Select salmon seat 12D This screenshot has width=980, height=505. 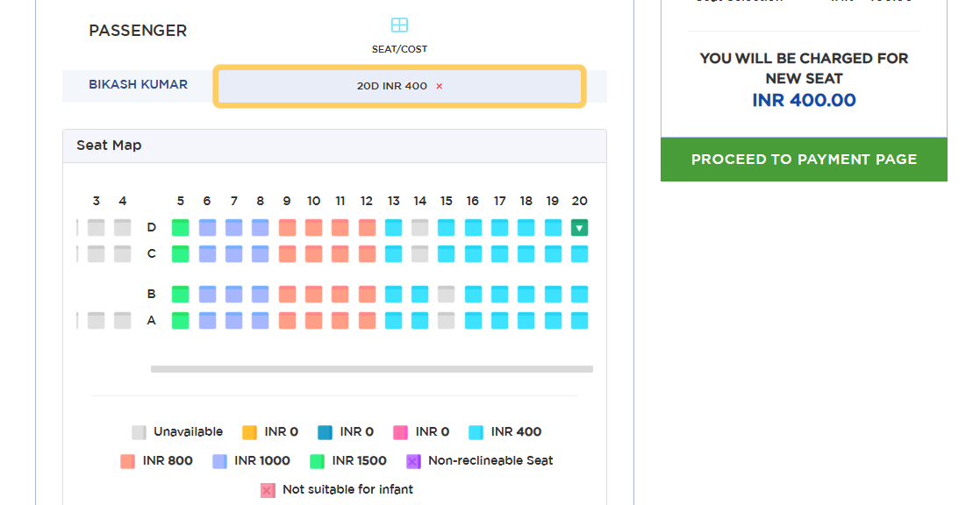367,228
